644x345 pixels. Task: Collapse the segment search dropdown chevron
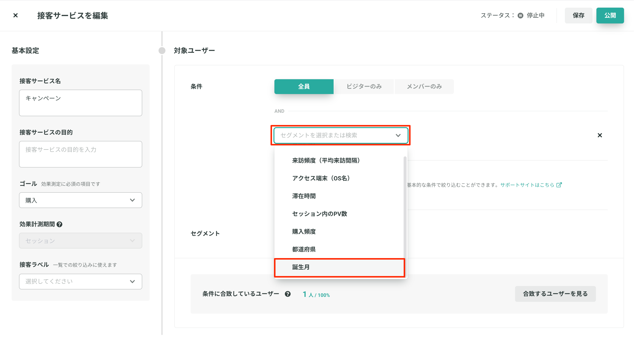(x=398, y=135)
